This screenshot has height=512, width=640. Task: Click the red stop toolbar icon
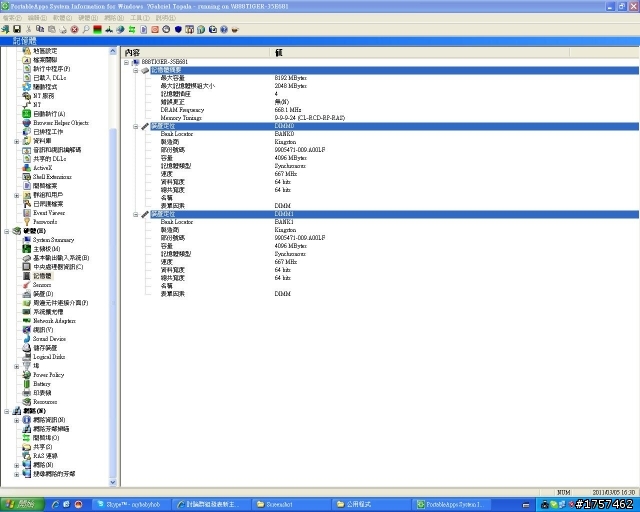pyautogui.click(x=74, y=29)
